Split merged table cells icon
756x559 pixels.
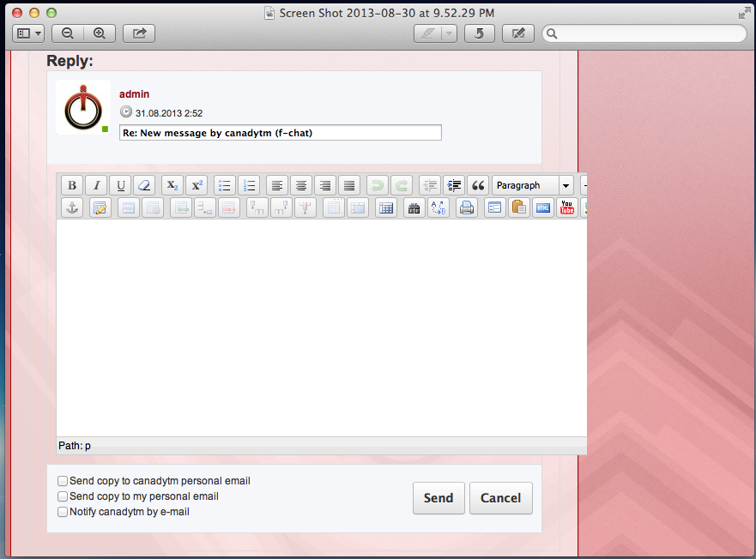(334, 208)
